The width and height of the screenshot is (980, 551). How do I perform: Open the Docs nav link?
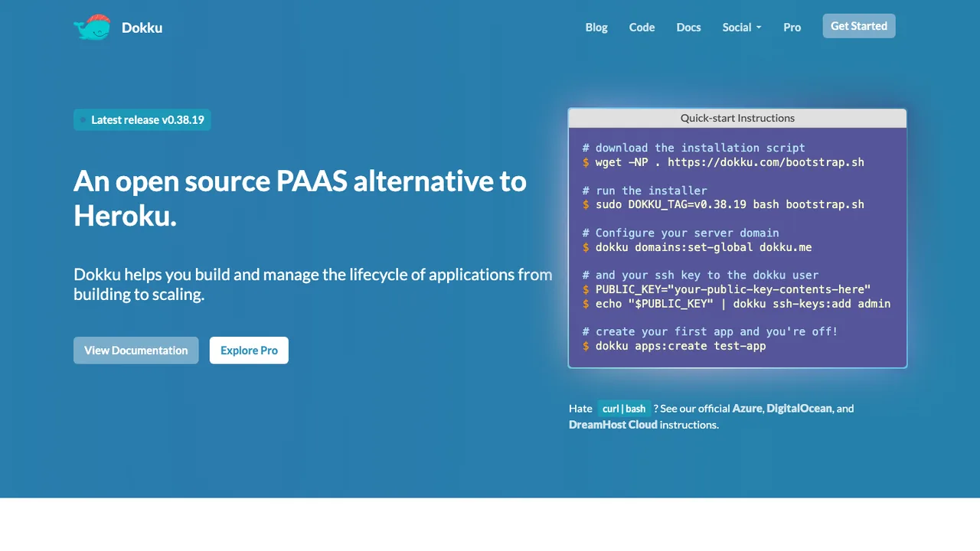click(x=688, y=28)
